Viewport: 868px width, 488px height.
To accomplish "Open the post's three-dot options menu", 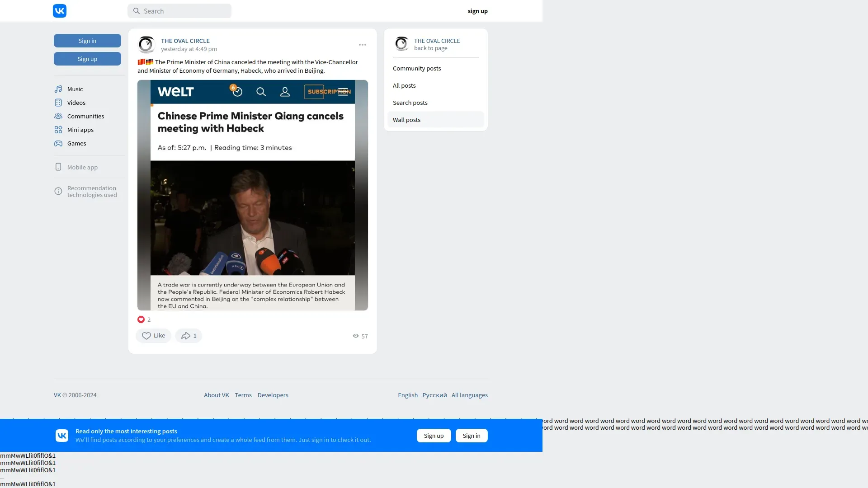I will point(362,45).
